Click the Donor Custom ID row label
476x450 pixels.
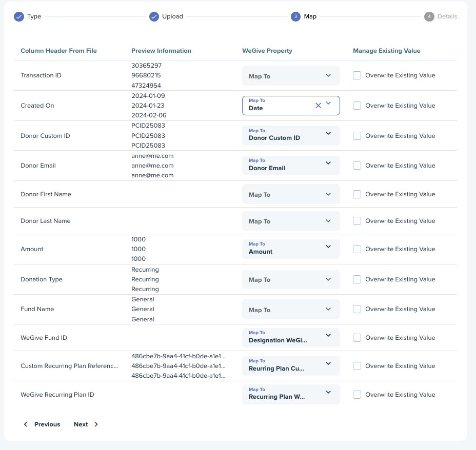(x=45, y=136)
